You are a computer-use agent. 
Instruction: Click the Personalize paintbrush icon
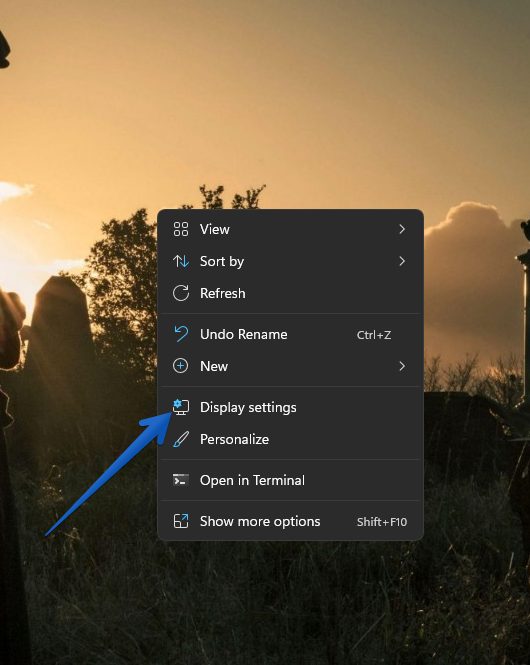(x=181, y=439)
